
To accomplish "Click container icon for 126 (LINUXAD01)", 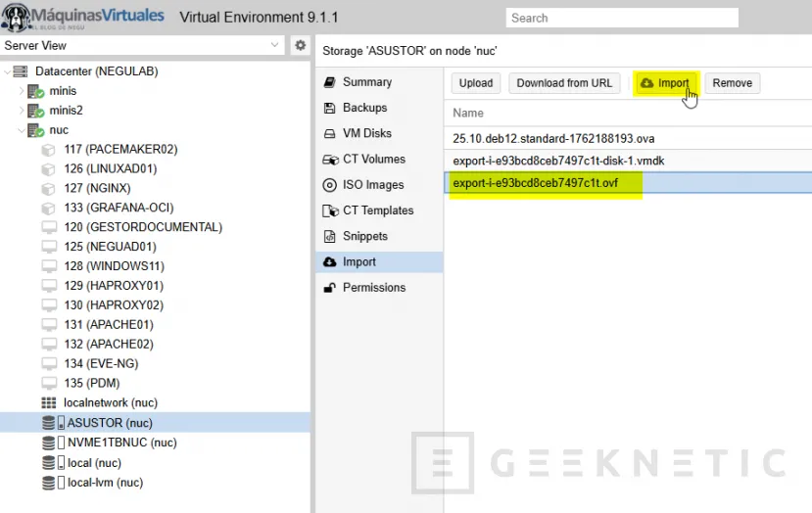I will coord(48,168).
